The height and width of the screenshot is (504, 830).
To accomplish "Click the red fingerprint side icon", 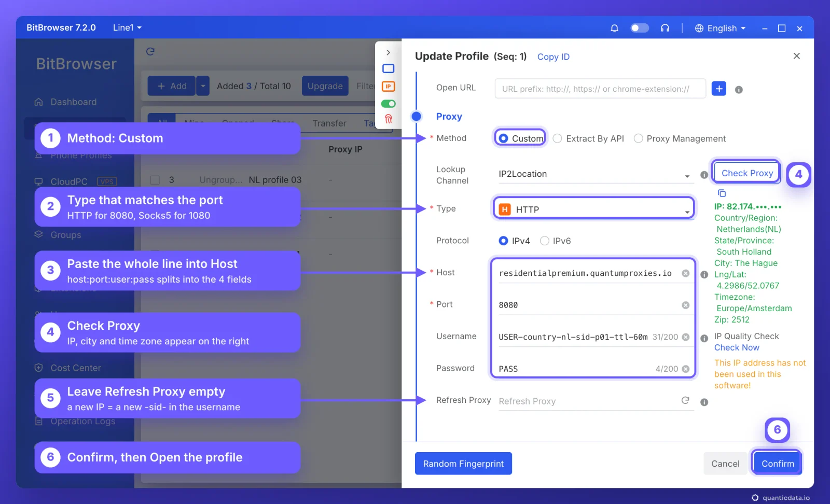I will (388, 119).
